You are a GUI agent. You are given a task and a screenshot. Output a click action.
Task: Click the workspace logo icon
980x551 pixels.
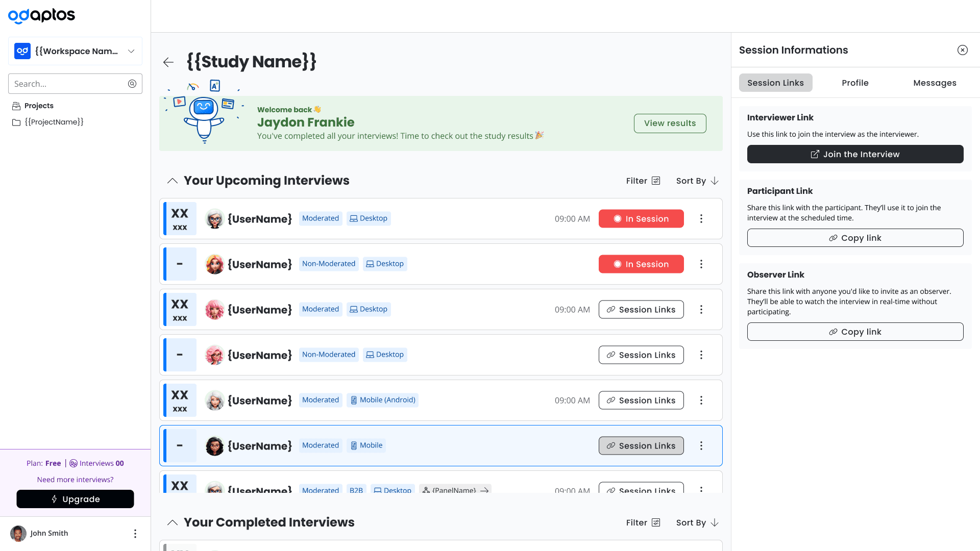pyautogui.click(x=22, y=51)
